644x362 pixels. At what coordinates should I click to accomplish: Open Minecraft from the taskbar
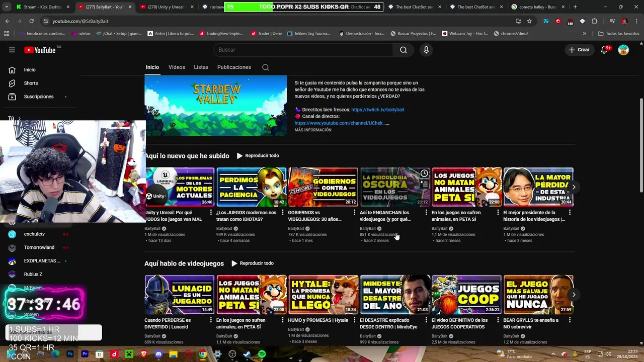pyautogui.click(x=129, y=354)
